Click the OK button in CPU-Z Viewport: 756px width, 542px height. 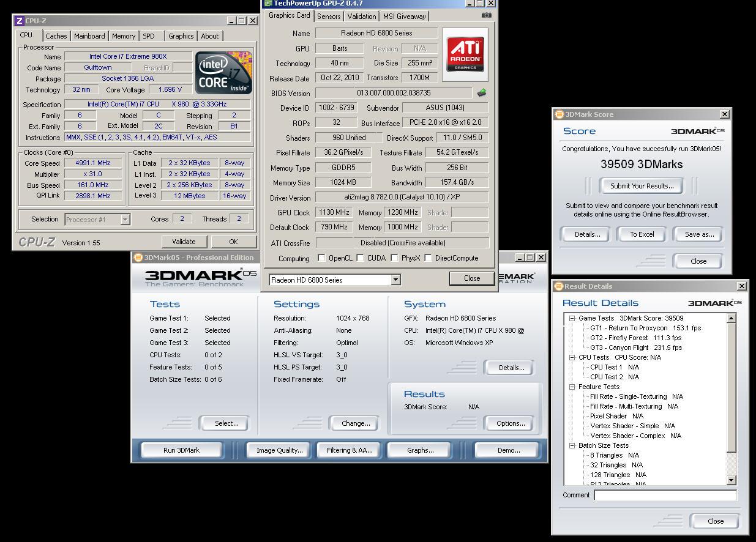pos(233,242)
